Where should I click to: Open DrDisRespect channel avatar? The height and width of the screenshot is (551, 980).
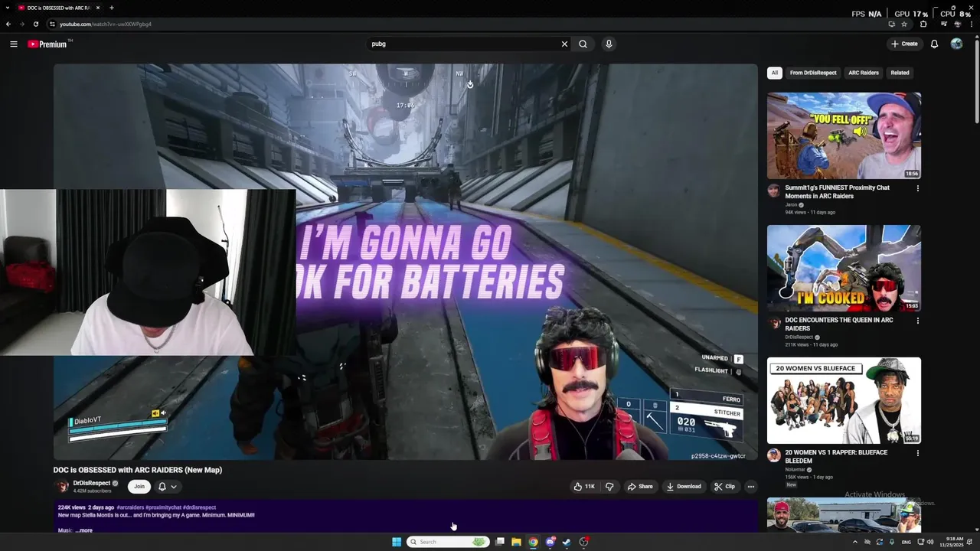61,486
